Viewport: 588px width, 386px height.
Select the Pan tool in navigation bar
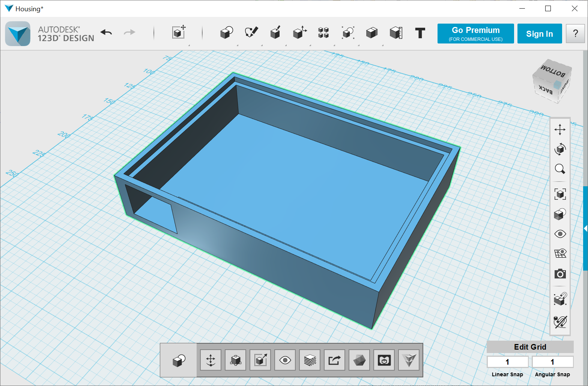(x=560, y=130)
